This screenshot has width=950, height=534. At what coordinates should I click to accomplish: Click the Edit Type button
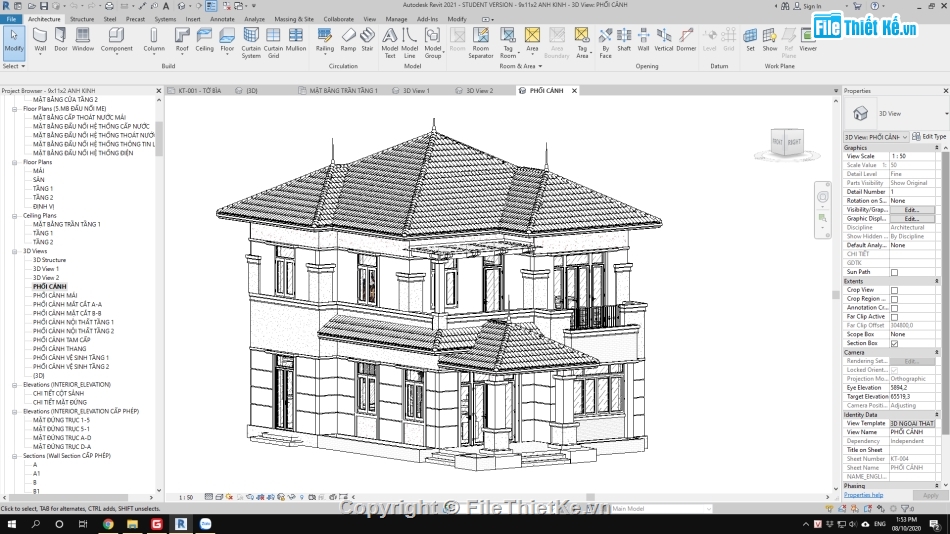[929, 137]
